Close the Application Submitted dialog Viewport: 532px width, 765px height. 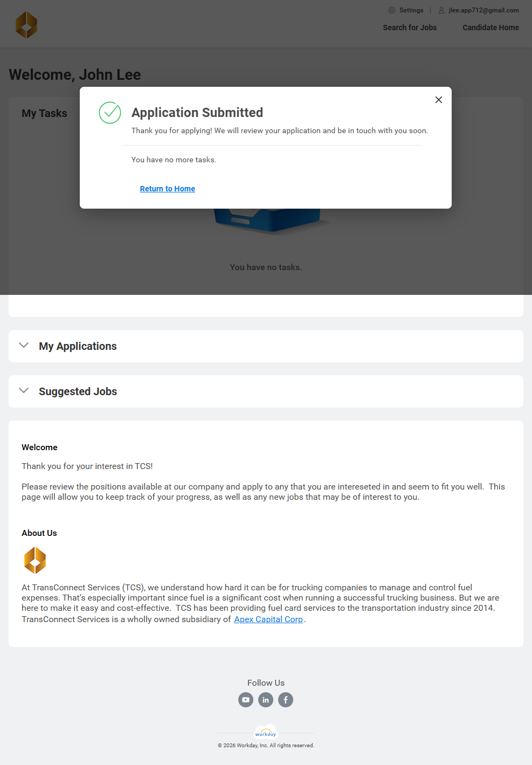click(x=439, y=100)
